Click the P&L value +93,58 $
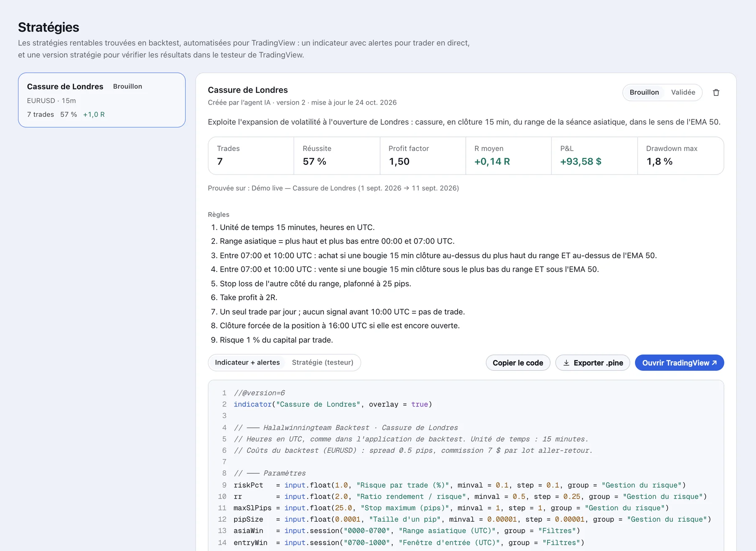 click(580, 162)
